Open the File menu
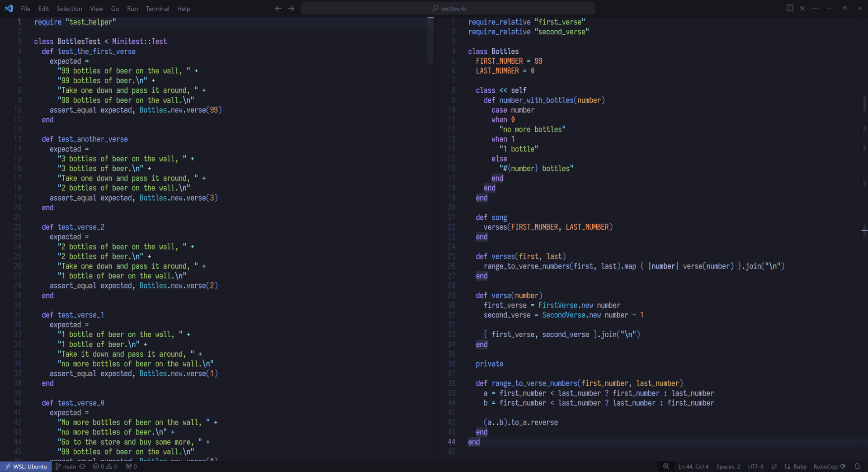The width and height of the screenshot is (868, 472). coord(26,9)
